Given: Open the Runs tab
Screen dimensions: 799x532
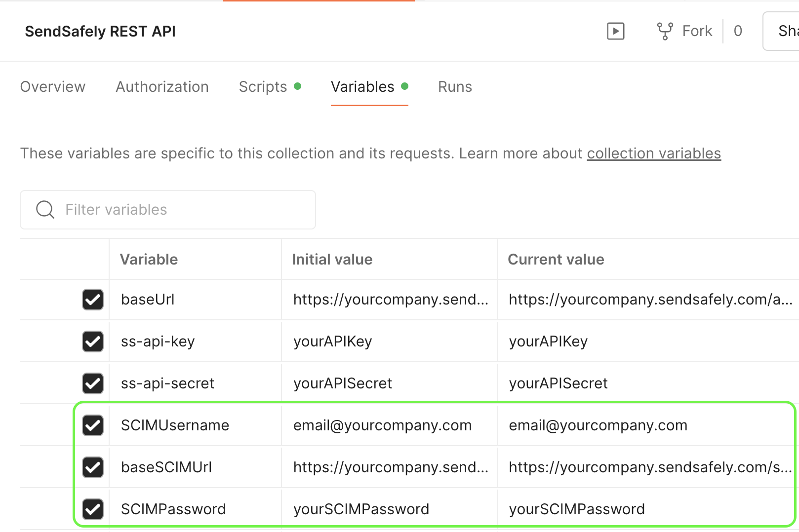Looking at the screenshot, I should 455,87.
